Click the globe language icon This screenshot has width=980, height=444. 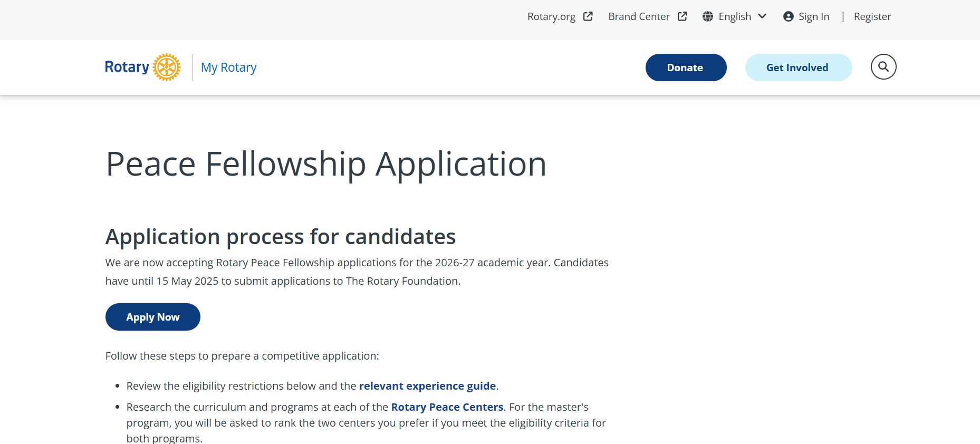click(708, 16)
